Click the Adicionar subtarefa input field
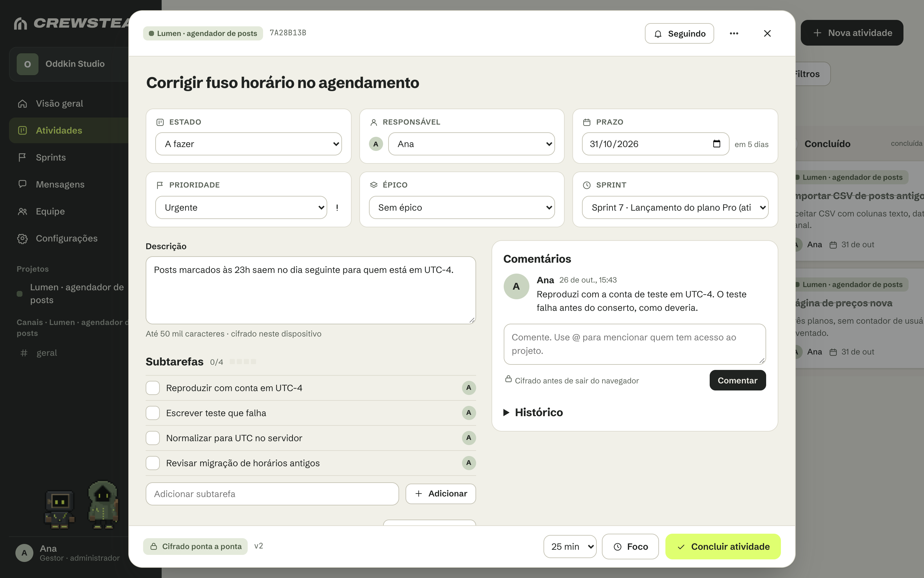Screen dimensions: 924x578 (272, 494)
